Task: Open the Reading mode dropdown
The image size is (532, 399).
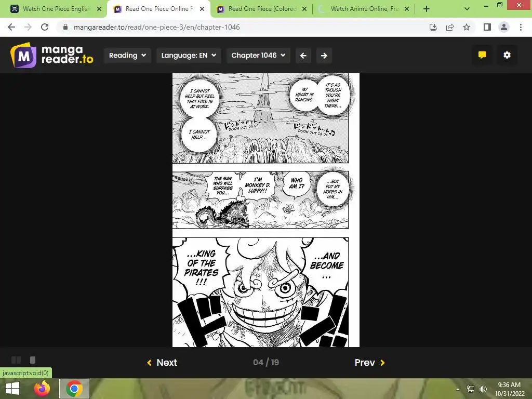Action: (x=127, y=55)
